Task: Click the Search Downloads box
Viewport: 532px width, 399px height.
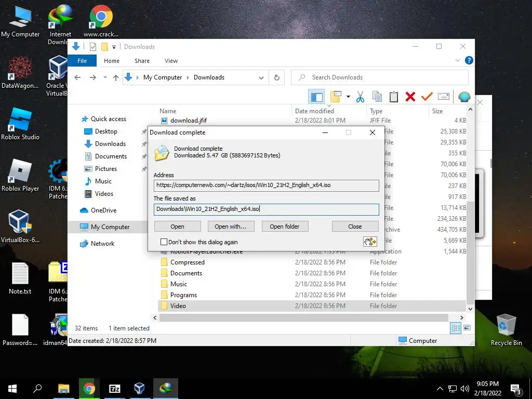Action: coord(380,77)
